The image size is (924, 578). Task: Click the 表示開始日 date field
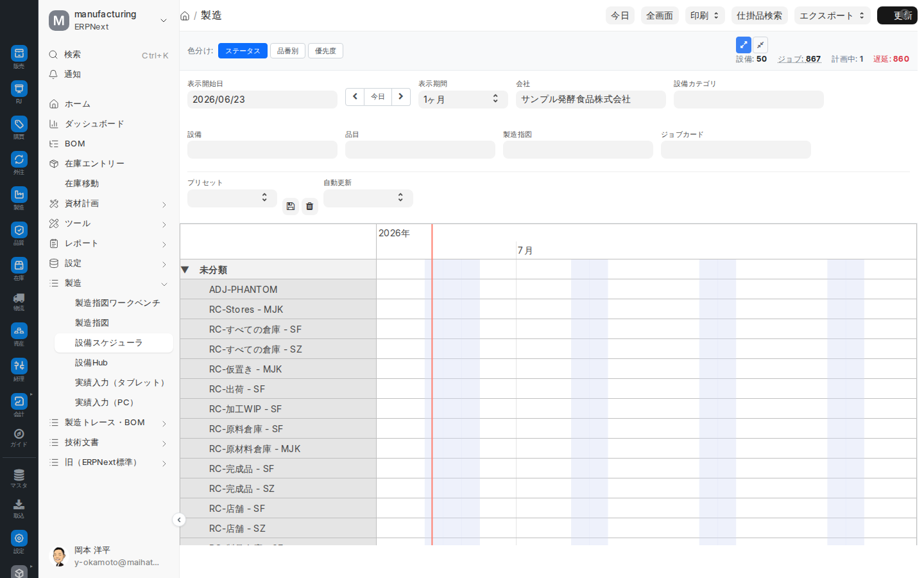tap(262, 100)
